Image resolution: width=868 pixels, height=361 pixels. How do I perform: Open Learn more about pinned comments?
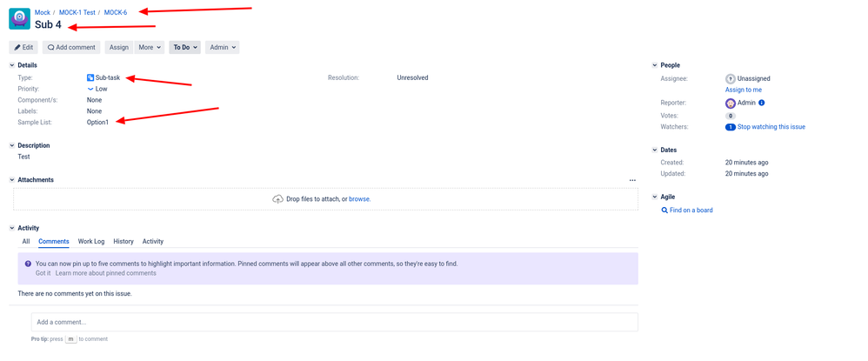point(106,273)
